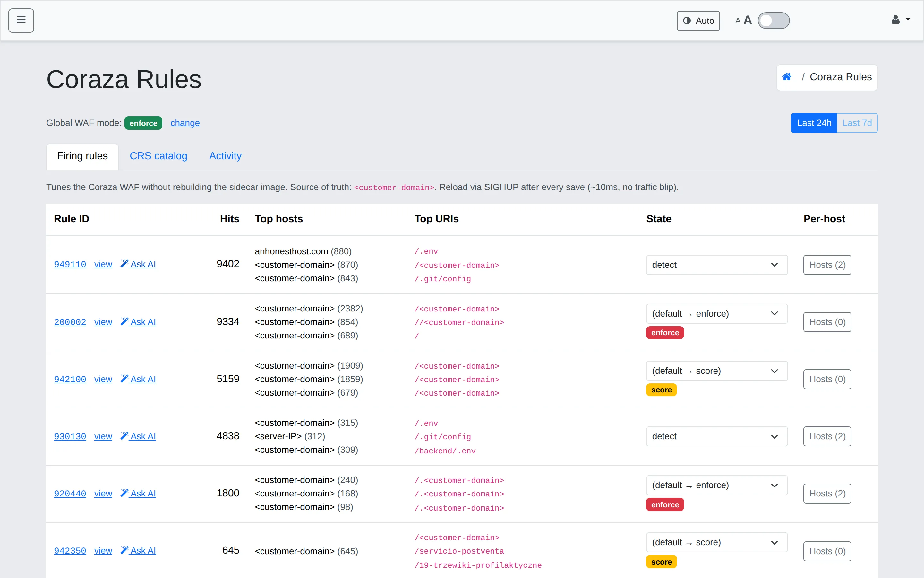Image resolution: width=924 pixels, height=578 pixels.
Task: Click the /backend/.env URI
Action: point(445,451)
